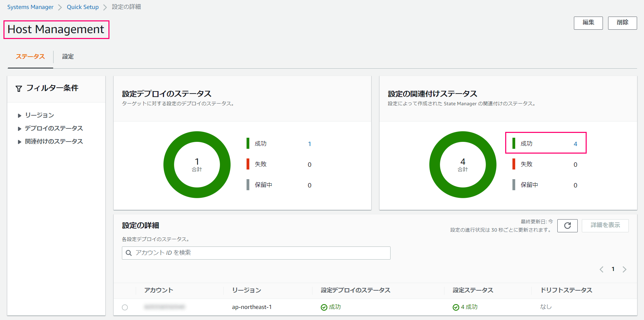
Task: Click the 編集 button
Action: [588, 23]
